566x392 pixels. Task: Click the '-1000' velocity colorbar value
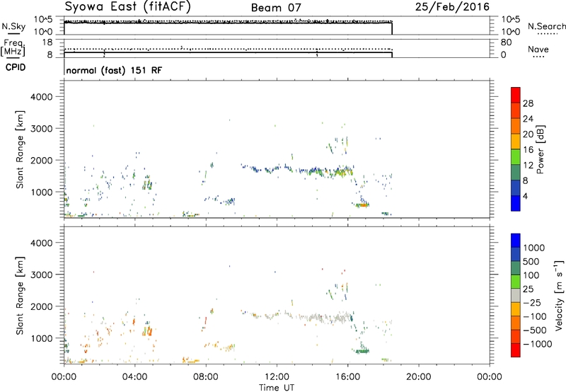[538, 344]
